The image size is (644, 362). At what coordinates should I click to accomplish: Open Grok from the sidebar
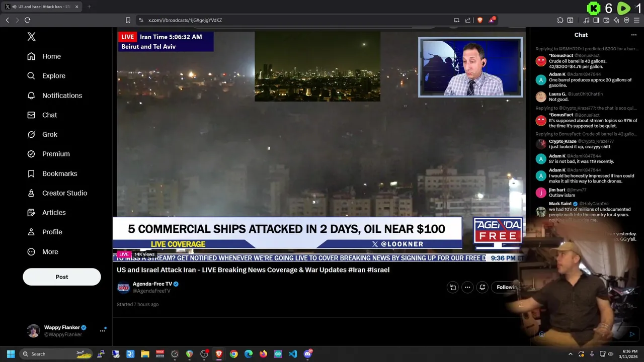[x=42, y=135]
